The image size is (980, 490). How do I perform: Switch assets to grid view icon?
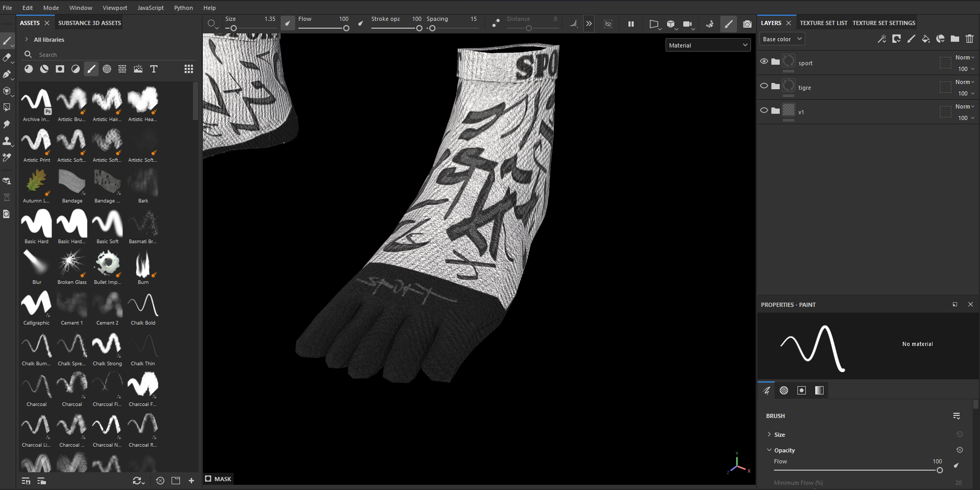pos(189,69)
